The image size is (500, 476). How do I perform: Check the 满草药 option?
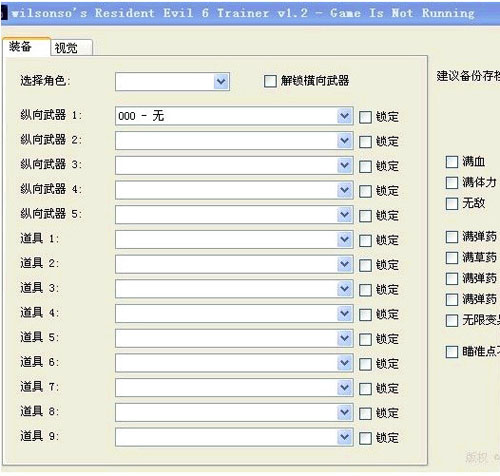point(452,258)
